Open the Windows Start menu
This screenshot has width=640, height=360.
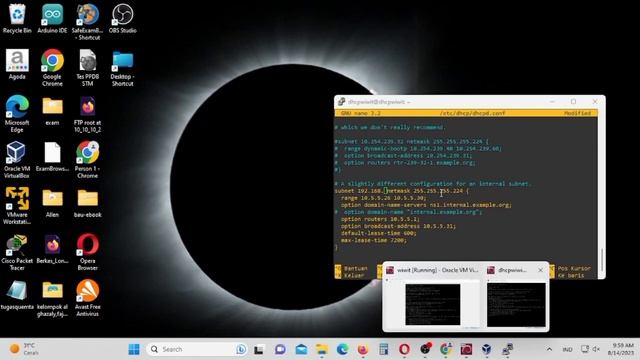click(x=133, y=349)
